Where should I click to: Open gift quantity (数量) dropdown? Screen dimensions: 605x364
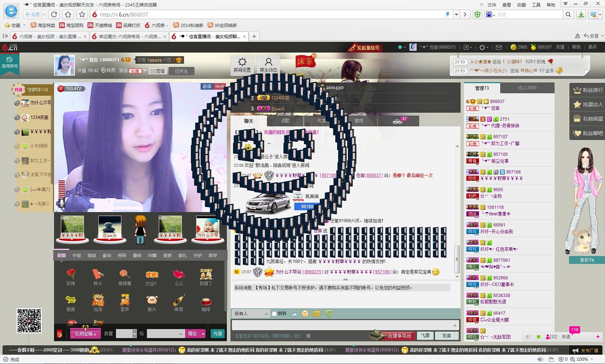[x=135, y=334]
